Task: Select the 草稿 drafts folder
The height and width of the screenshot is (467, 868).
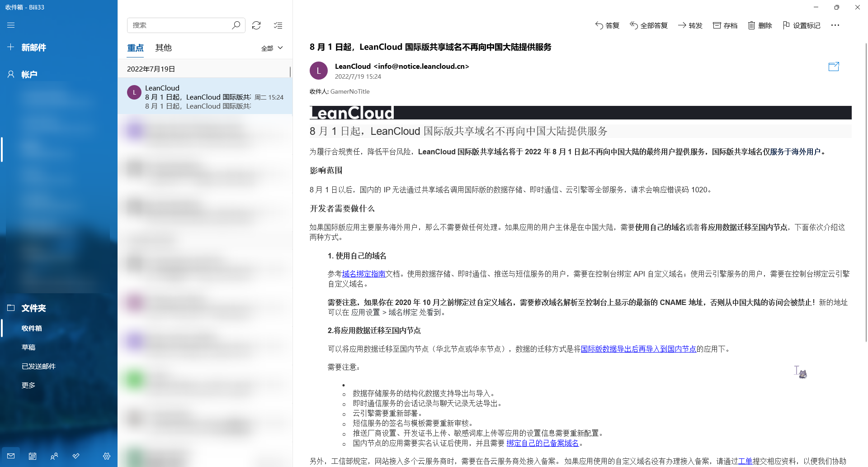Action: (x=28, y=347)
